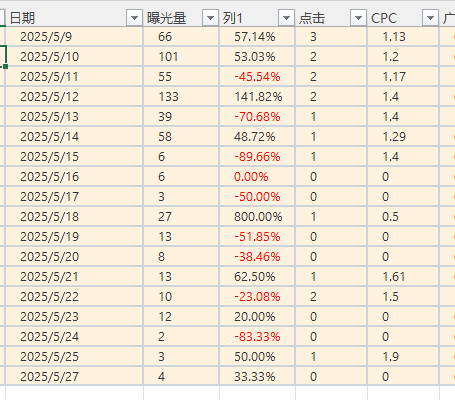Select the CPC header cell
Image resolution: width=455 pixels, height=400 pixels.
(x=403, y=18)
